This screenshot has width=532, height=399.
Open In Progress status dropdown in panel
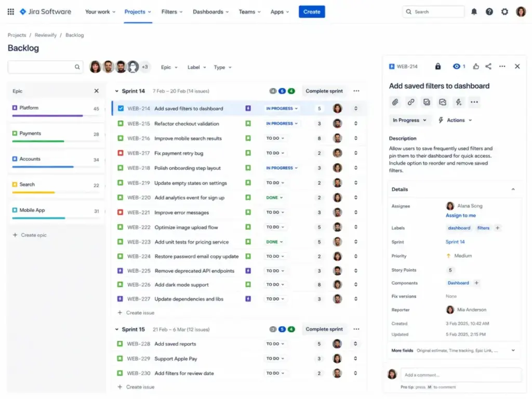pos(409,120)
